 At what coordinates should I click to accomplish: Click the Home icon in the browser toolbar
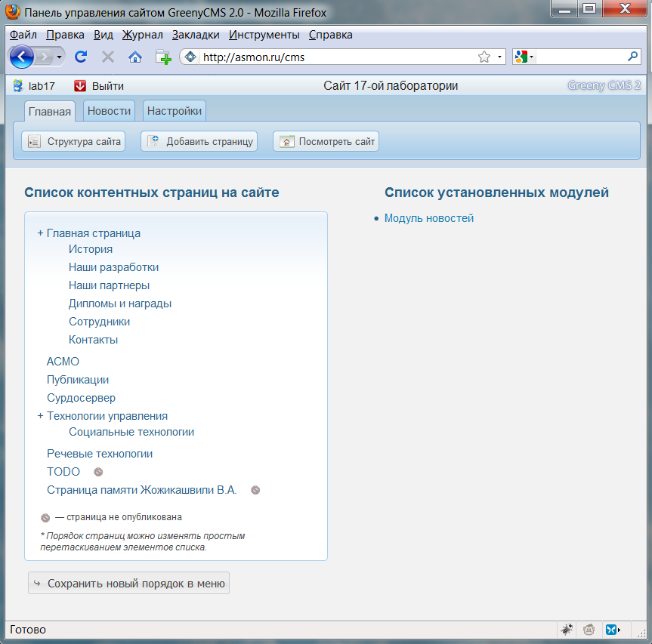click(136, 56)
